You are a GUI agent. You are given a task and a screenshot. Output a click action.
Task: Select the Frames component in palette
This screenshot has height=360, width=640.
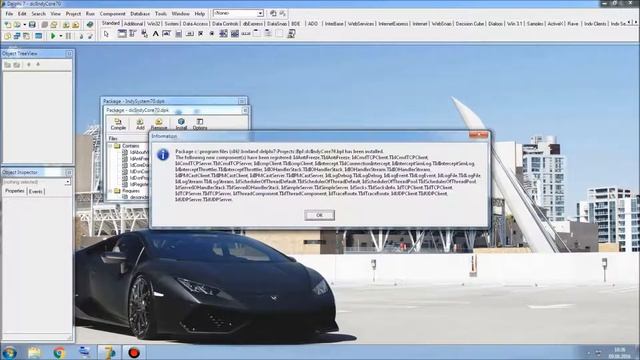click(122, 34)
